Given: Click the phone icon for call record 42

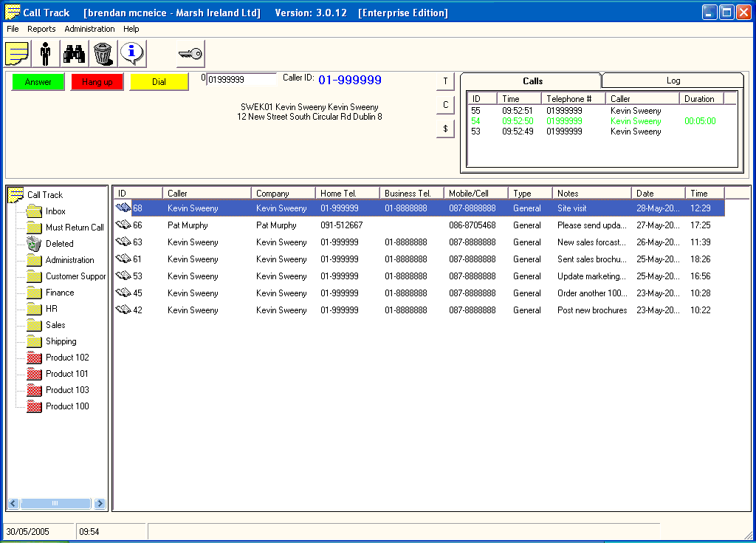Looking at the screenshot, I should [x=123, y=310].
